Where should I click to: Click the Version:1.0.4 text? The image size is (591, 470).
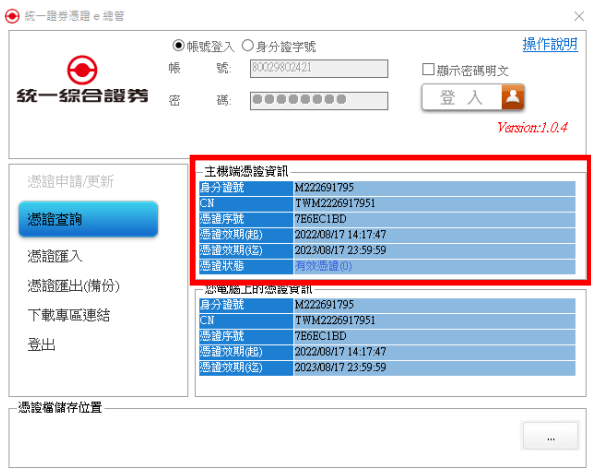point(532,127)
